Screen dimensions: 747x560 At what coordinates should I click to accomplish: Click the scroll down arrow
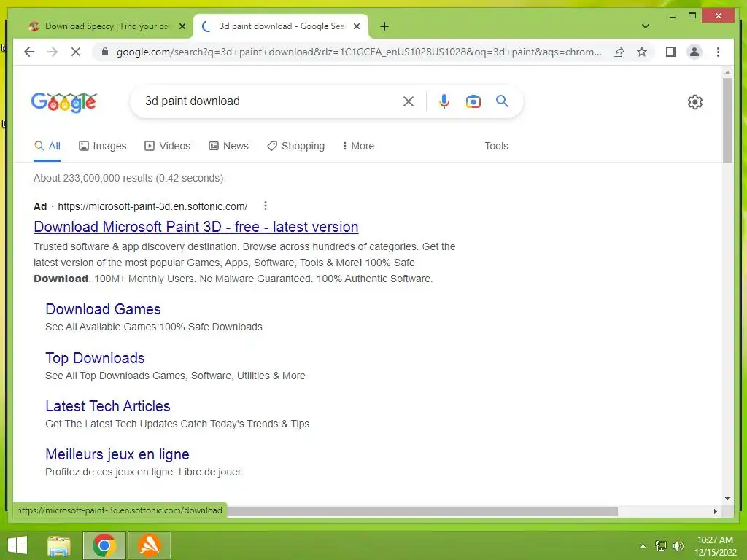pos(727,499)
